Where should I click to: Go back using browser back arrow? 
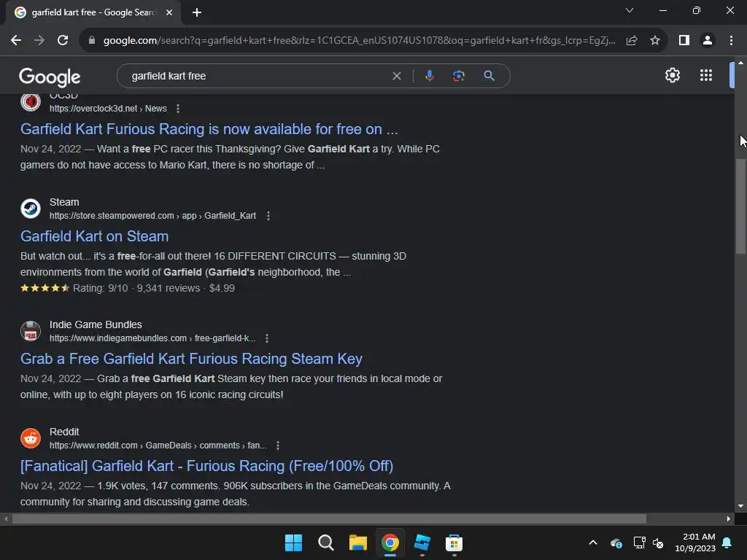[16, 41]
